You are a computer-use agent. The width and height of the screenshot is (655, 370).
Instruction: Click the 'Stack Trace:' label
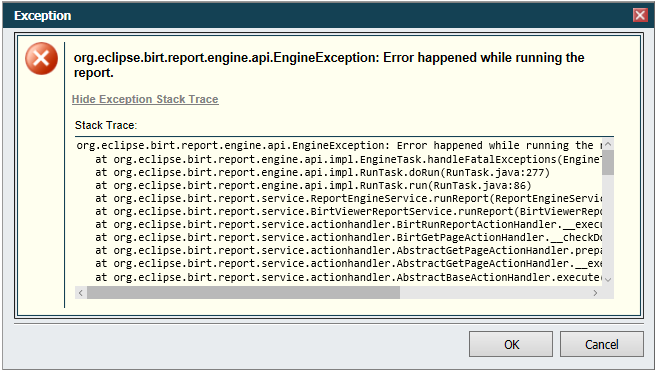tap(106, 125)
